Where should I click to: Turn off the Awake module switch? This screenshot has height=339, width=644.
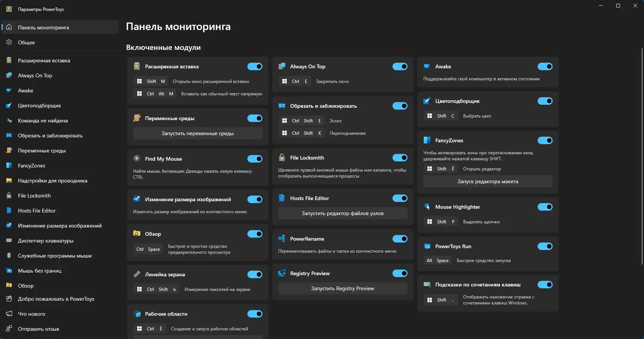pyautogui.click(x=545, y=66)
